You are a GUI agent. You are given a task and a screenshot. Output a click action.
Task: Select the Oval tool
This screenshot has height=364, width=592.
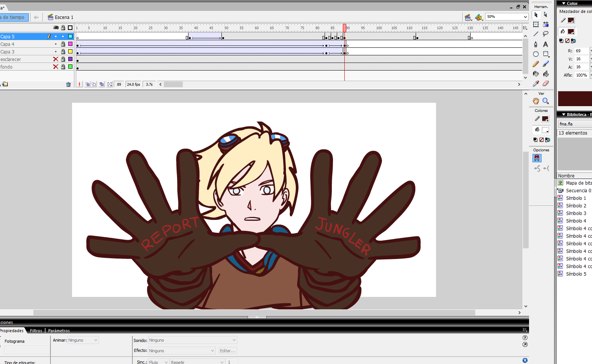(536, 54)
